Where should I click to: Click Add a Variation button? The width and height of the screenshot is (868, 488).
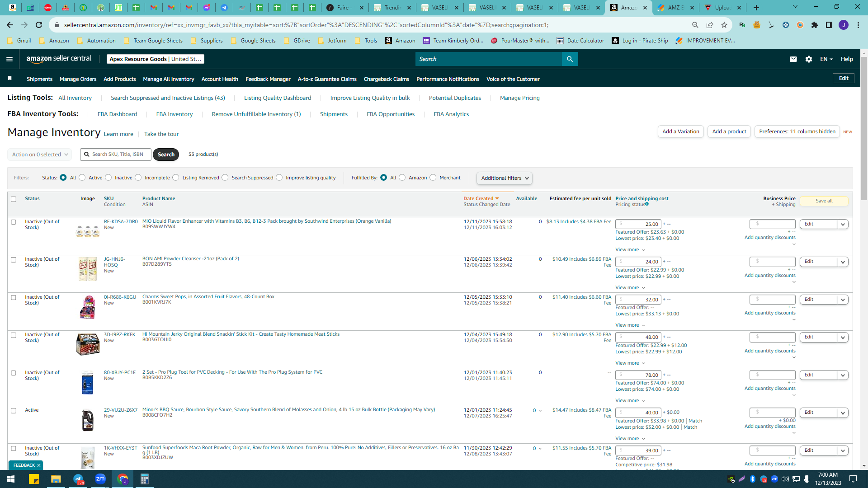(x=681, y=131)
